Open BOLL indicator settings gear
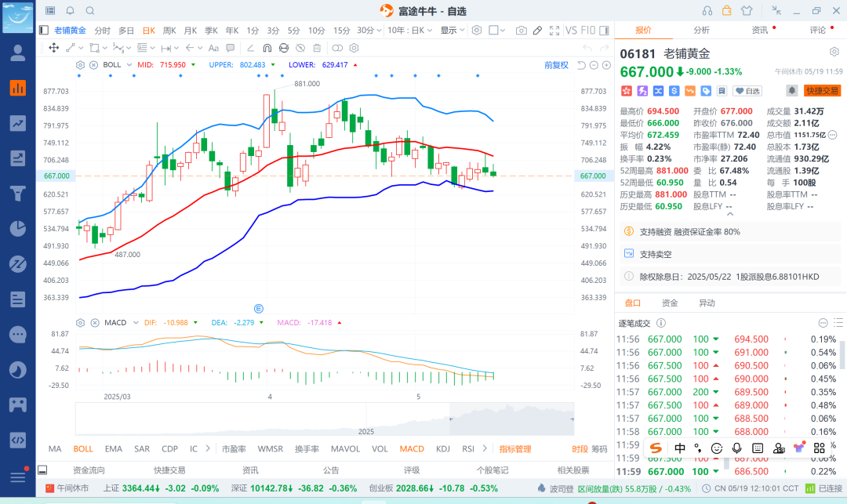This screenshot has height=504, width=847. (x=80, y=64)
